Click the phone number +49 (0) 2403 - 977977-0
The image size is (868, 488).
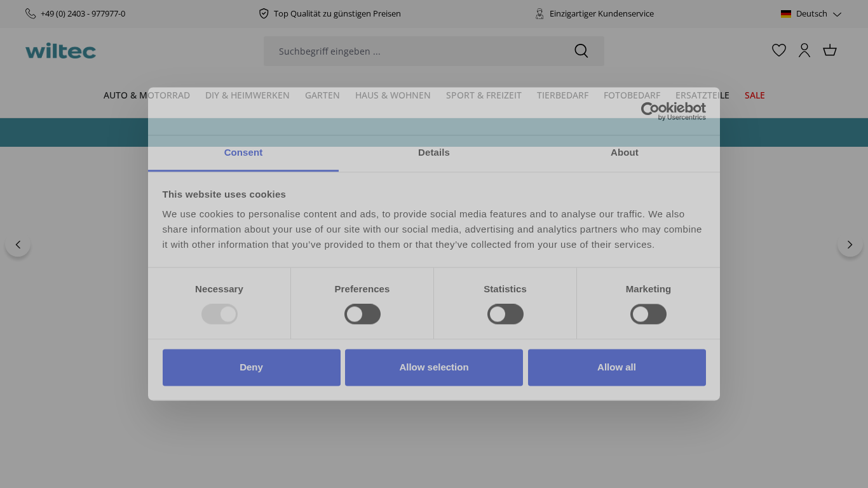83,13
